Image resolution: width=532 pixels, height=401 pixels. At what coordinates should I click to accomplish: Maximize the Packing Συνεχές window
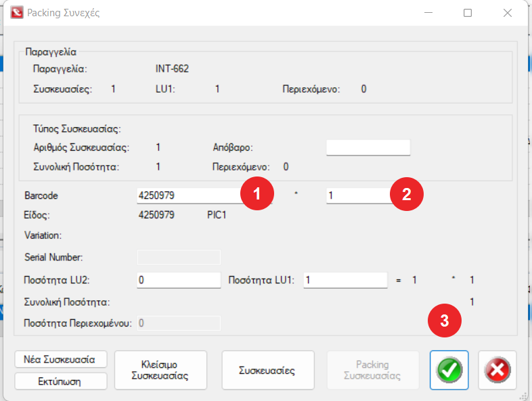(x=468, y=13)
